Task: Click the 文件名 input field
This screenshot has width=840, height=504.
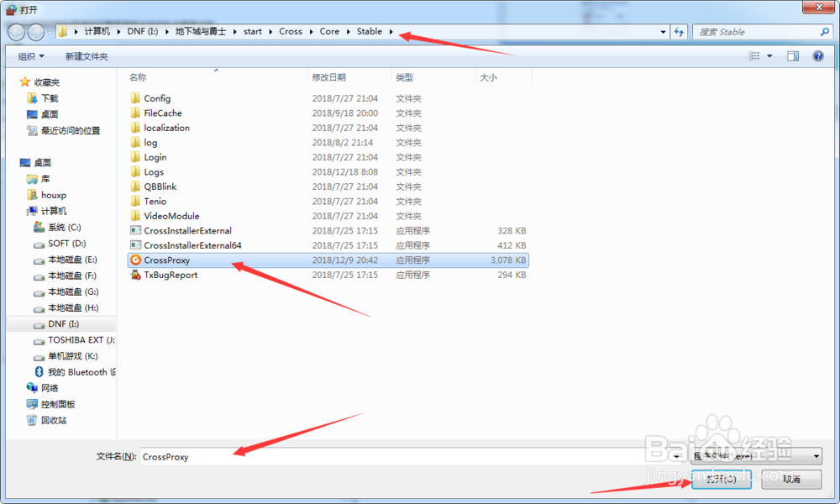Action: click(x=406, y=456)
